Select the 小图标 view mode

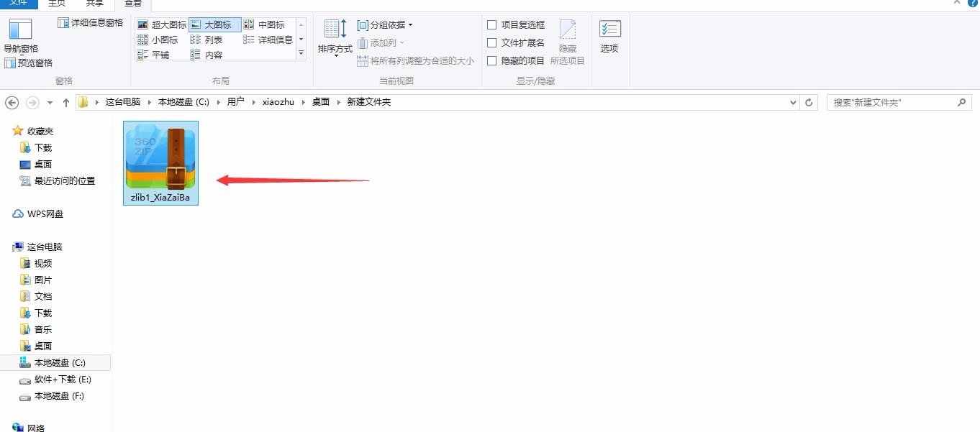point(163,39)
